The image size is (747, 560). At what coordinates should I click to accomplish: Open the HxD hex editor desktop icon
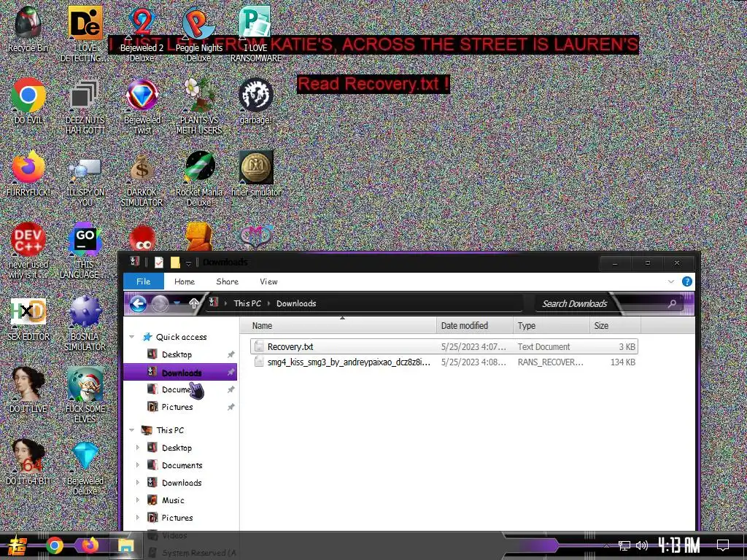pos(28,318)
